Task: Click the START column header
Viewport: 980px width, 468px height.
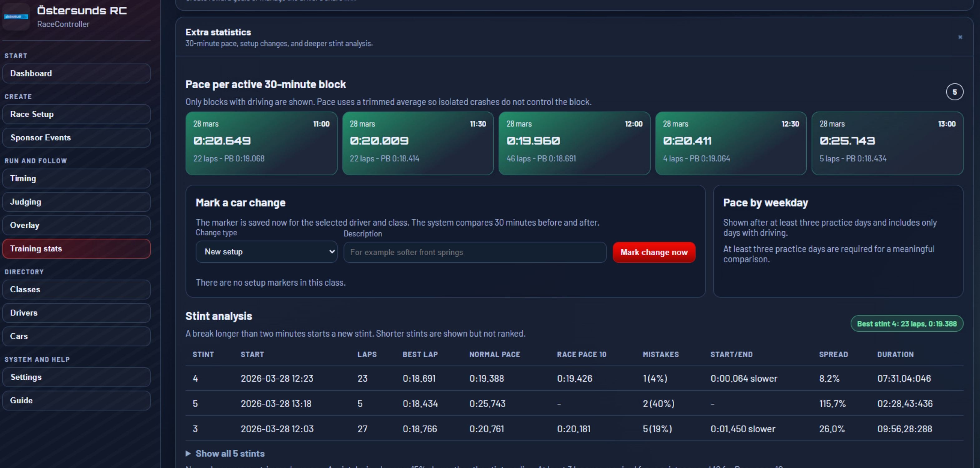Action: pos(252,354)
